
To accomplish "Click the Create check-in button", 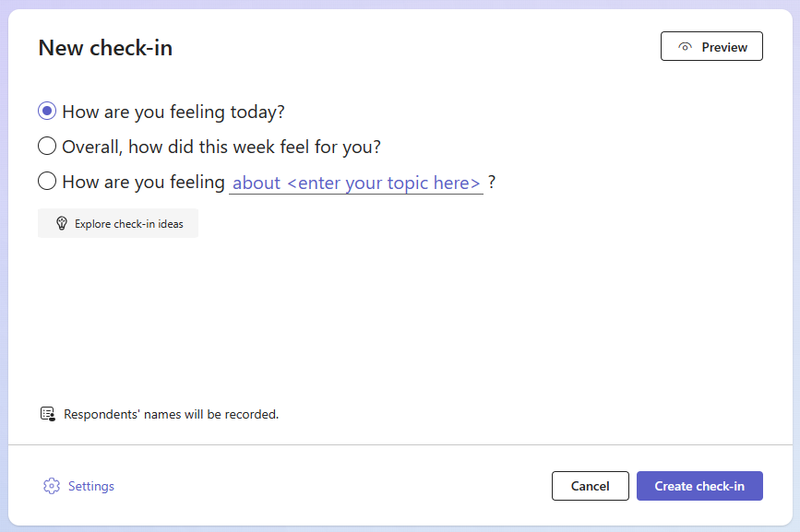I will 699,486.
